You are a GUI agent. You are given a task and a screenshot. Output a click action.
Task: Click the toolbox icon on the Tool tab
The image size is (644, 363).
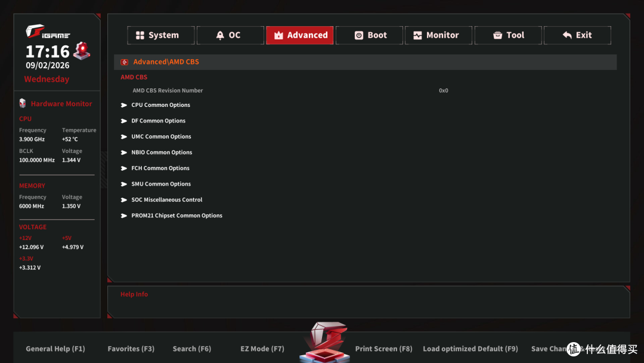tap(497, 35)
